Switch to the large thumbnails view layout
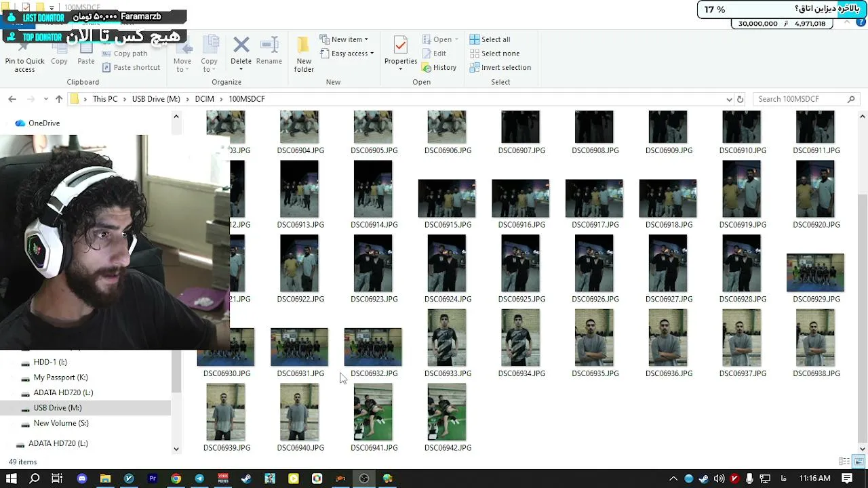Image resolution: width=868 pixels, height=488 pixels. (x=859, y=462)
